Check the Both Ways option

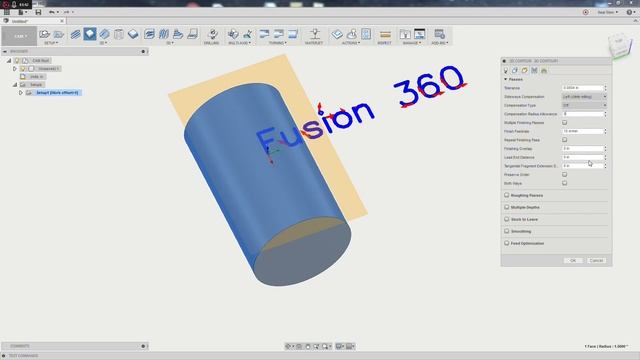pyautogui.click(x=564, y=183)
